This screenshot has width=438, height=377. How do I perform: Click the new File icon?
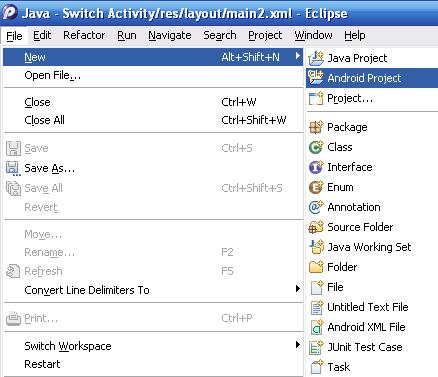click(x=317, y=287)
